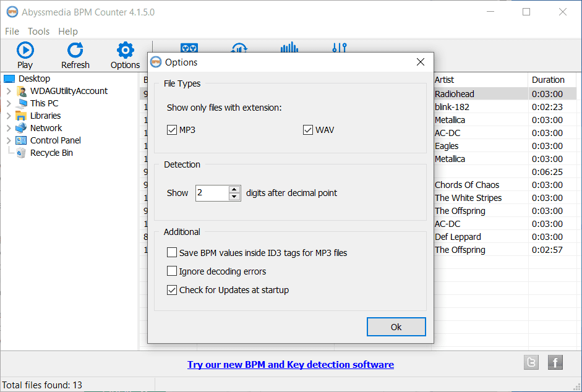Uncheck the WAV file type checkbox

pyautogui.click(x=308, y=130)
